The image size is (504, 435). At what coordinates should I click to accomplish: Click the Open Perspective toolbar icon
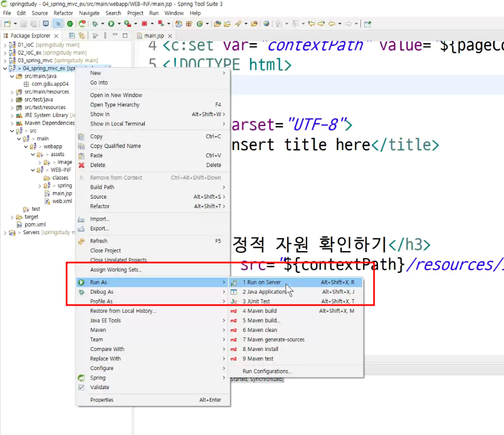point(367,24)
